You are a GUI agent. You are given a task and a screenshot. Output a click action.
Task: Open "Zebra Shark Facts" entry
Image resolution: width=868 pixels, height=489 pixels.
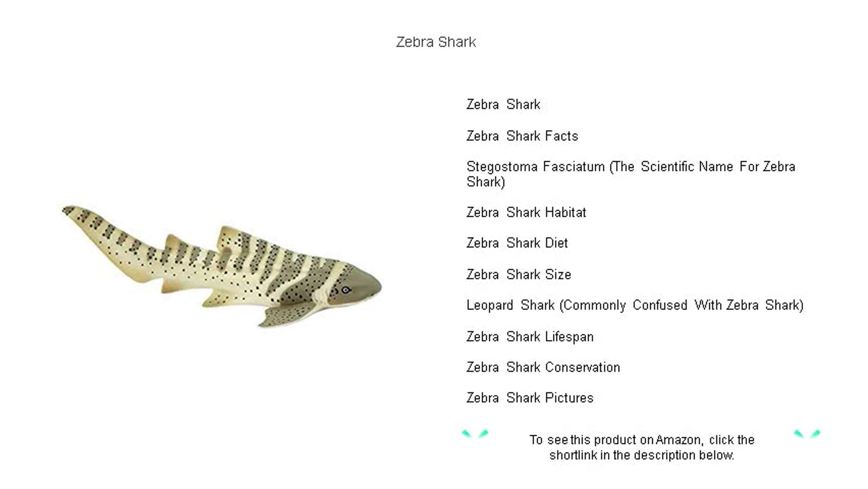tap(522, 136)
